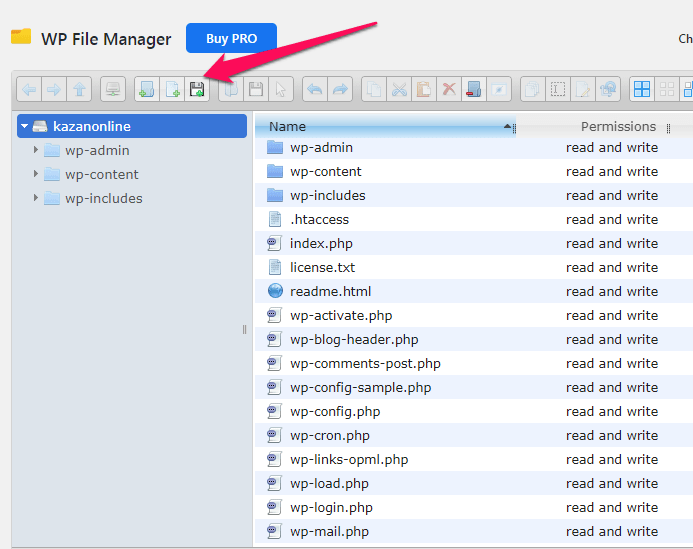Click the upload files floppy icon
Screen dimensions: 693x549
197,90
